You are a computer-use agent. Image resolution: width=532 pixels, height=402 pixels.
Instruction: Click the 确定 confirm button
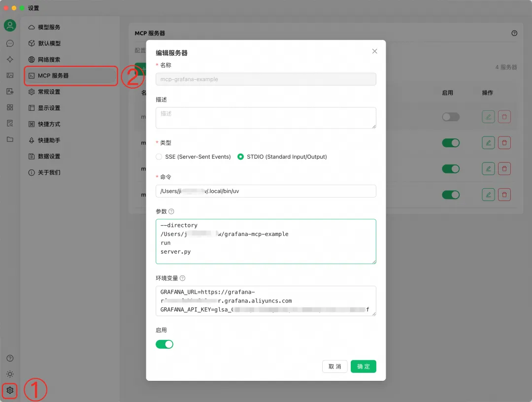(x=364, y=367)
